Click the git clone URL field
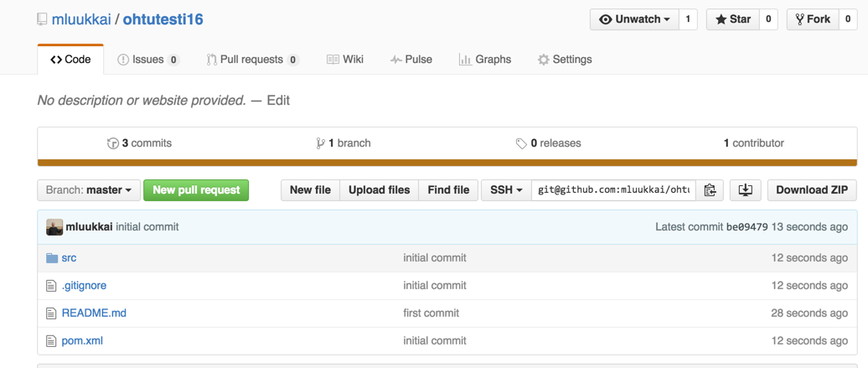868x368 pixels. [614, 190]
